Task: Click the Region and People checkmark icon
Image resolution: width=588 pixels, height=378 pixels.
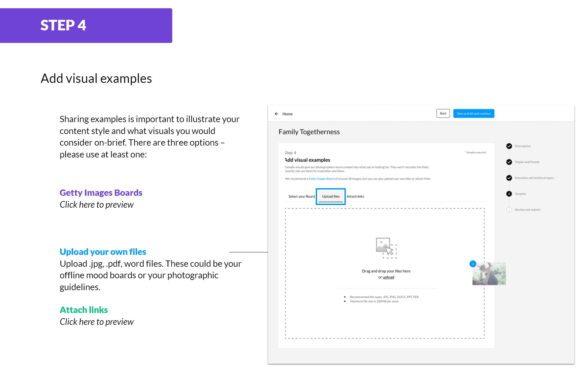Action: pyautogui.click(x=509, y=162)
